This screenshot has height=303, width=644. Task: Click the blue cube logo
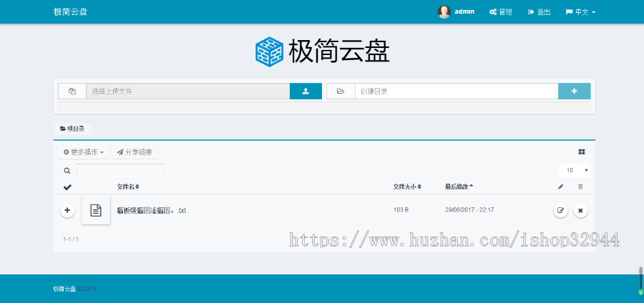269,51
